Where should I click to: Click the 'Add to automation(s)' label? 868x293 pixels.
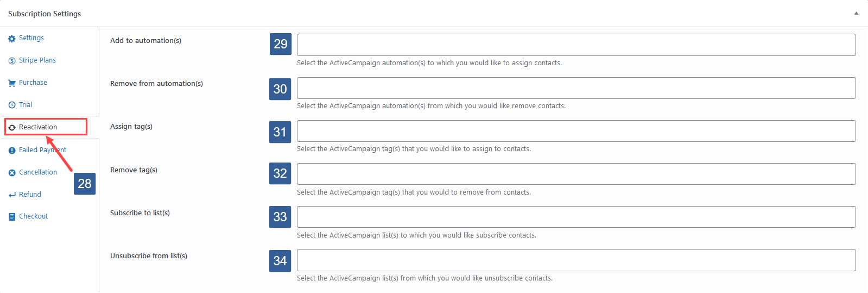click(145, 41)
